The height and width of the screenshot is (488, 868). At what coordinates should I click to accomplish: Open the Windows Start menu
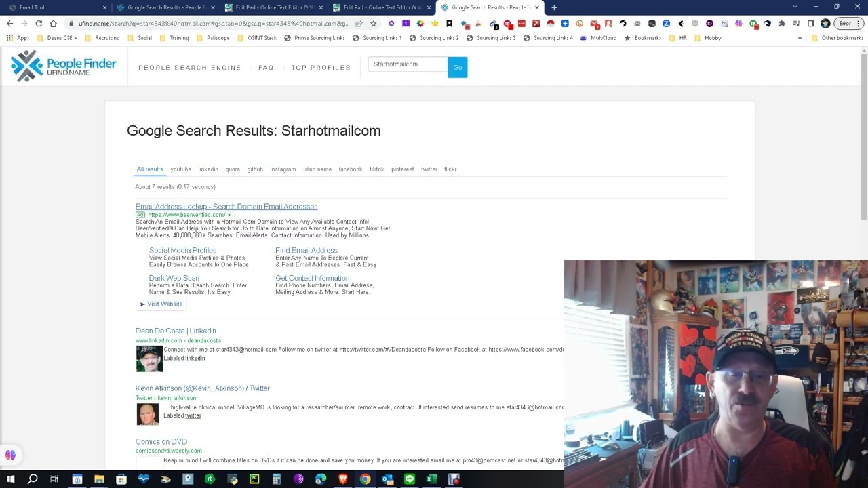click(10, 479)
